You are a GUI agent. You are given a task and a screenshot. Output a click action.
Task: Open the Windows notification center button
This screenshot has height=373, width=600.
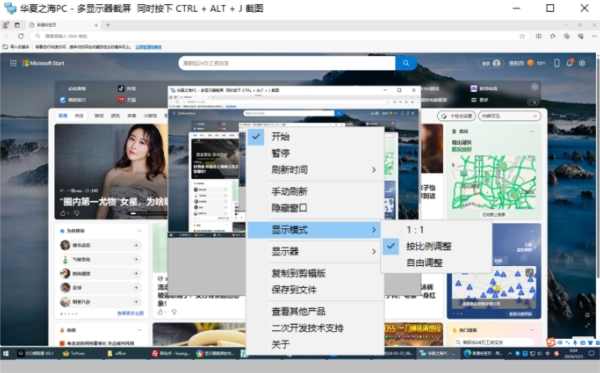(591, 353)
